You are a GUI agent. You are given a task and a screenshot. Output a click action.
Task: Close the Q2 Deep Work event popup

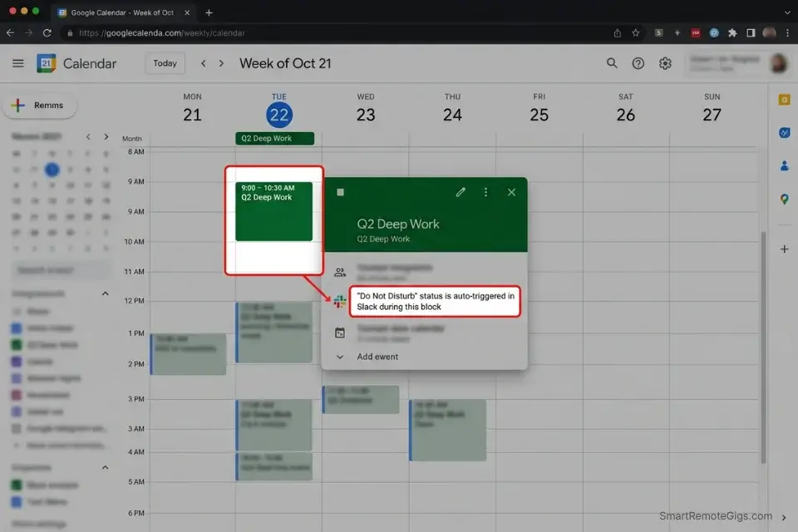[511, 192]
